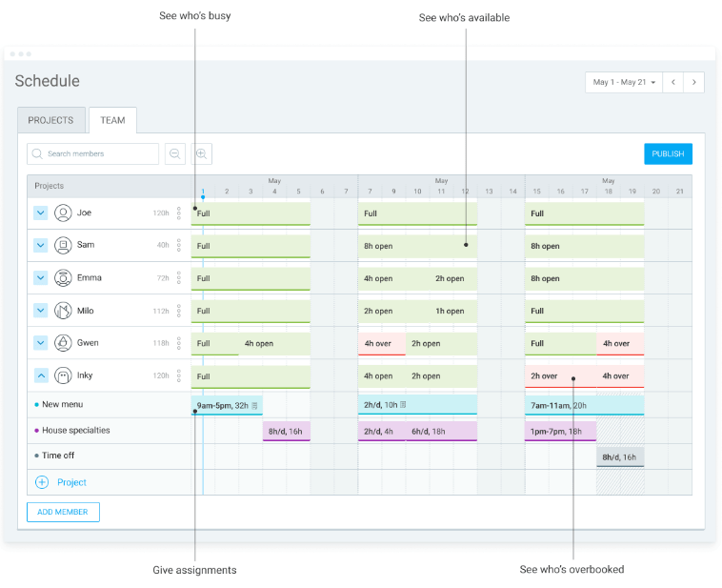Open the three-dot menu for Sam
The image size is (722, 588).
click(178, 246)
